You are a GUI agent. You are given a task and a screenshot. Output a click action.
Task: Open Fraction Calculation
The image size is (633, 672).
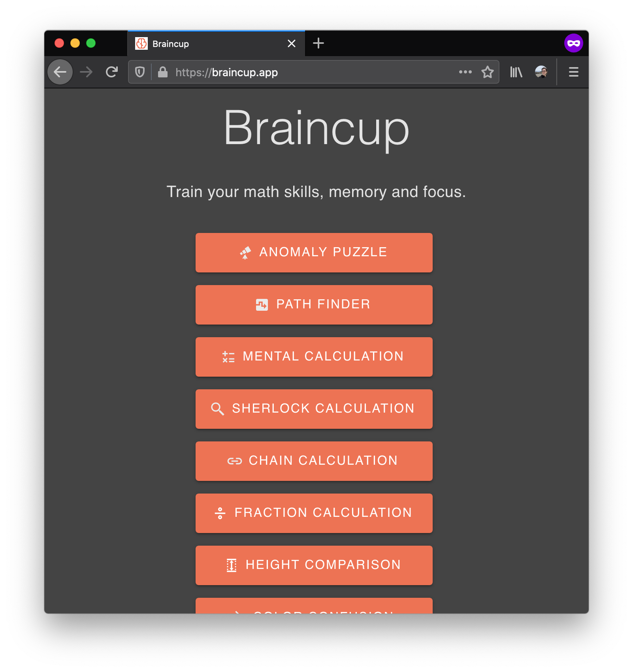[314, 513]
